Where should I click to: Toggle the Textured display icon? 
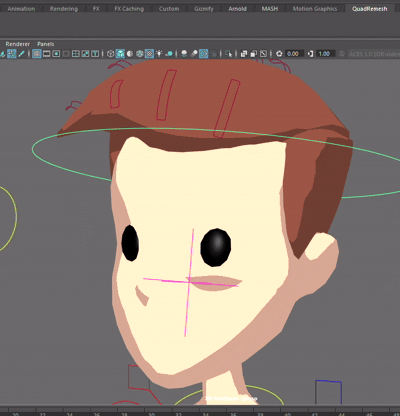pyautogui.click(x=149, y=54)
